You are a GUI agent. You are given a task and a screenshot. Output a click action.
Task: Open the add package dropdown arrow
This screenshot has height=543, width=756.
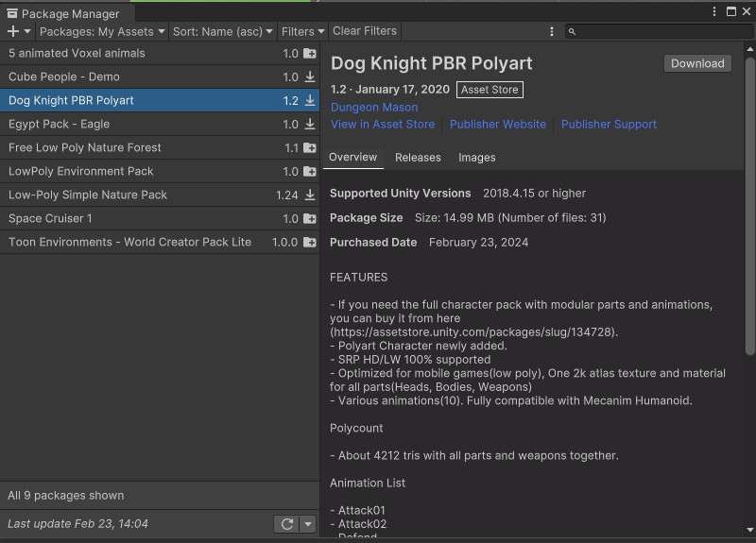(27, 31)
